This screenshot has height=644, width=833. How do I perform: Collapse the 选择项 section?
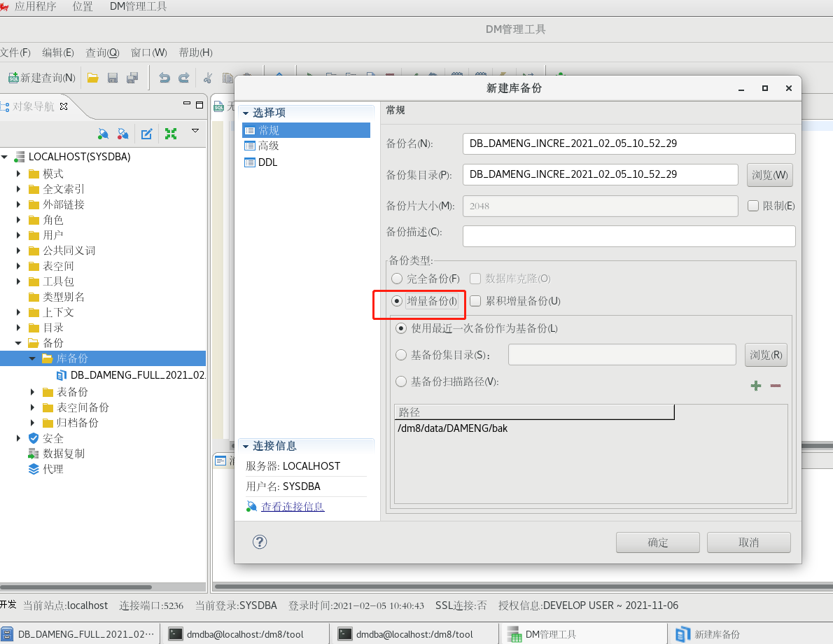pos(246,113)
